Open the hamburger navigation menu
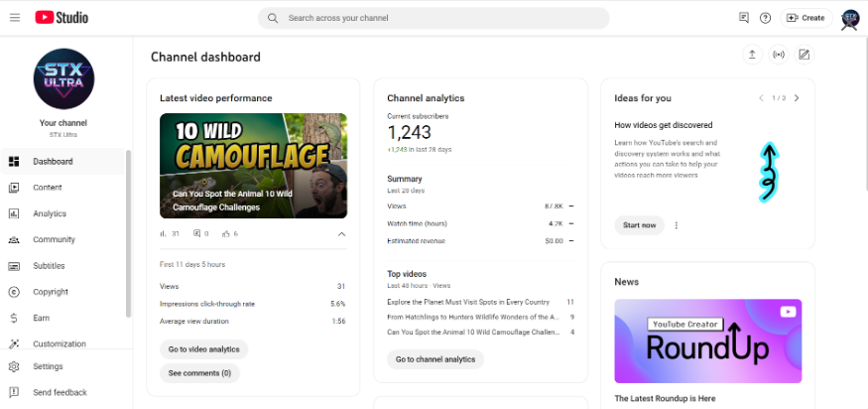The width and height of the screenshot is (868, 409). [x=15, y=18]
